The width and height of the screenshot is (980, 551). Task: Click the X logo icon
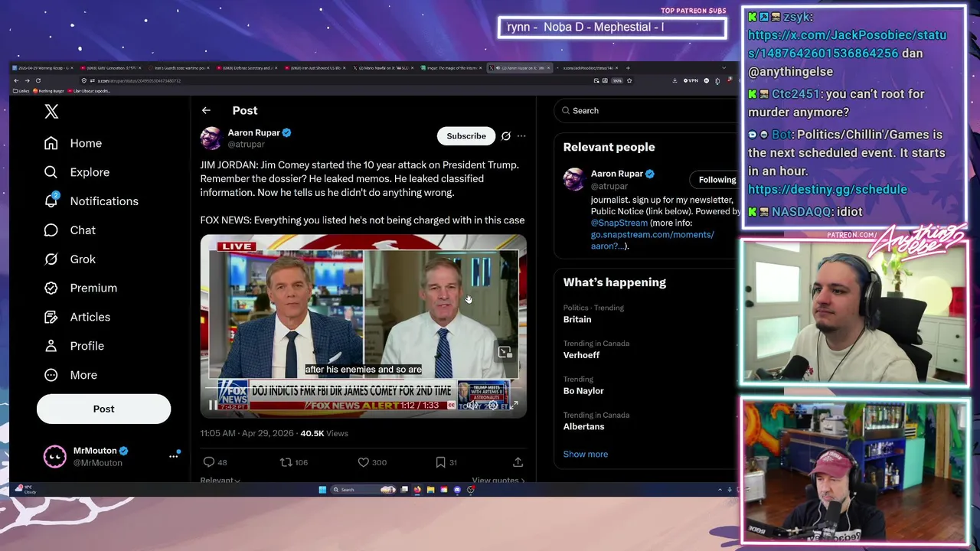[x=51, y=112]
